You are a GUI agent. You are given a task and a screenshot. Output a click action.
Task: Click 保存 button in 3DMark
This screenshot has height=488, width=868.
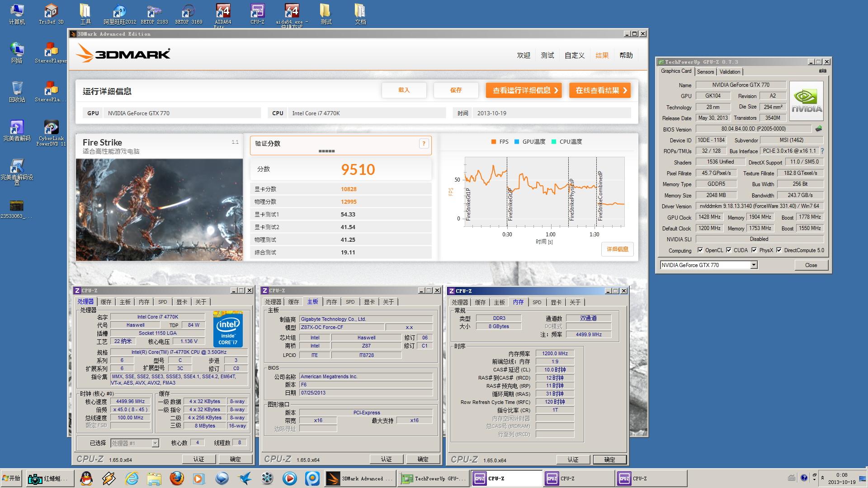coord(456,90)
